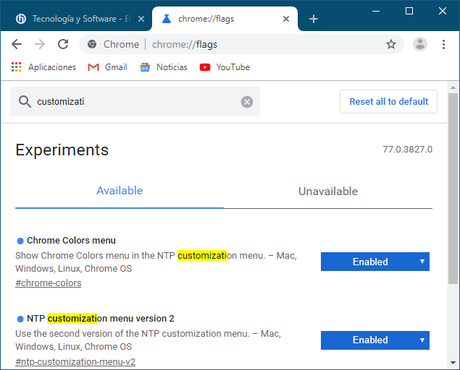Click the scrollbar up arrow
Screen dimensions: 460x370
[453, 88]
